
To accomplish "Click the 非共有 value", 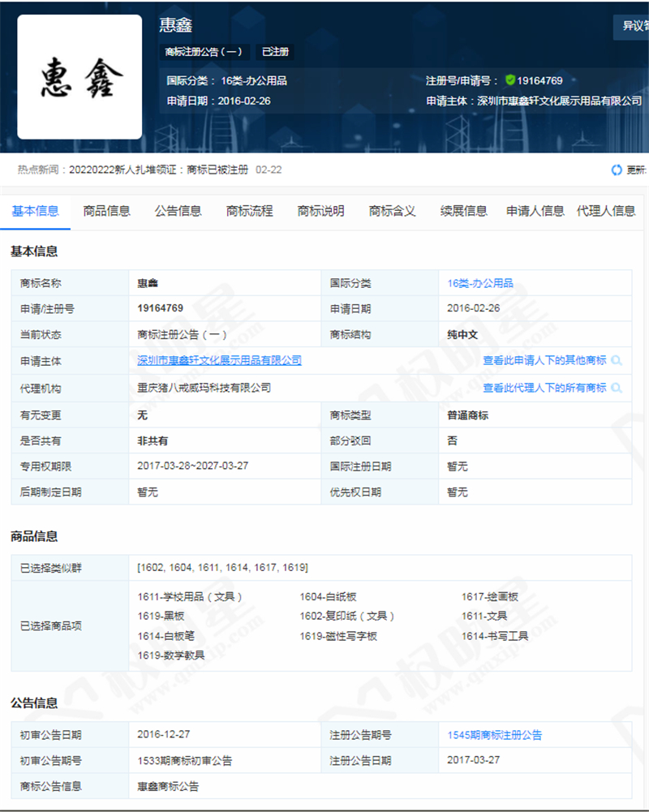I will (153, 440).
